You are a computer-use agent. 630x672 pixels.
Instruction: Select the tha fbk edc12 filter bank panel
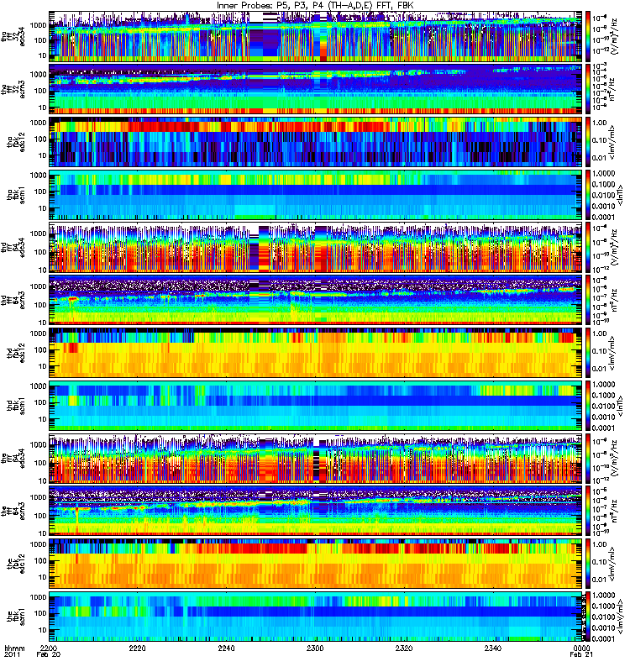(316, 142)
